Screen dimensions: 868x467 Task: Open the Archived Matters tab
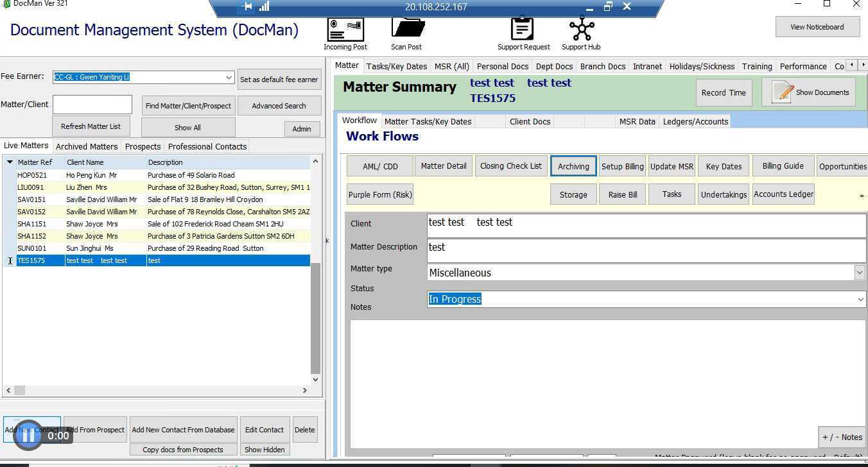click(87, 146)
